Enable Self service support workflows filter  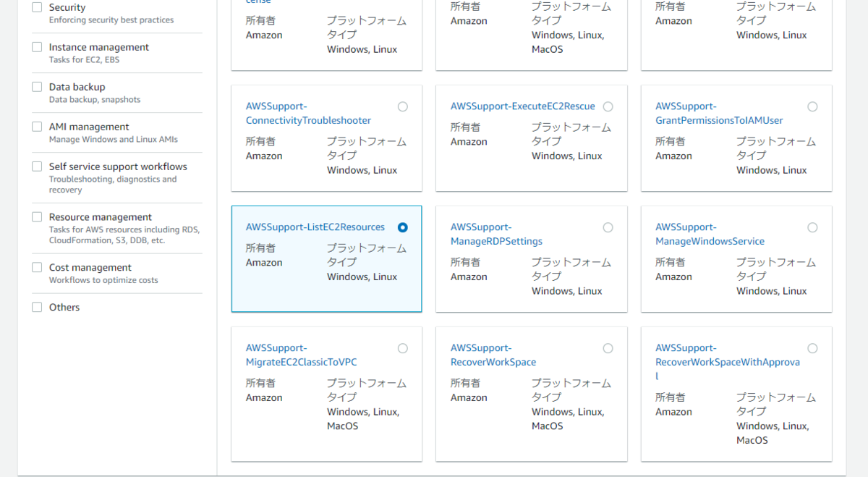36,166
